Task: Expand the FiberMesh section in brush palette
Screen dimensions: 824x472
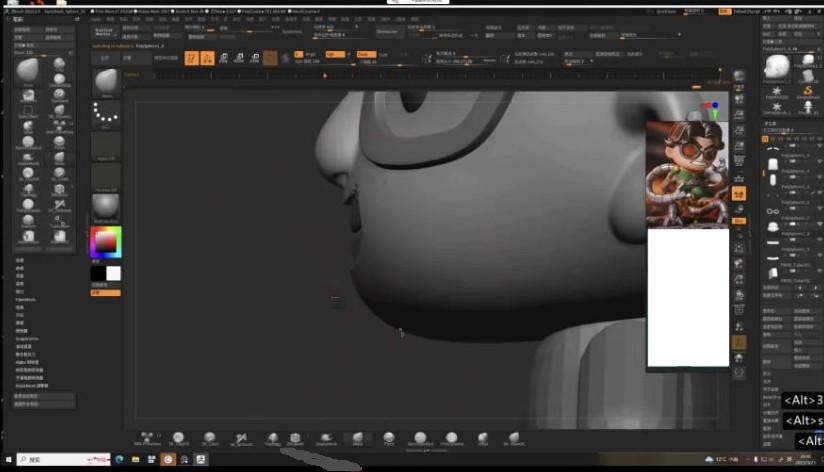Action: [25, 299]
